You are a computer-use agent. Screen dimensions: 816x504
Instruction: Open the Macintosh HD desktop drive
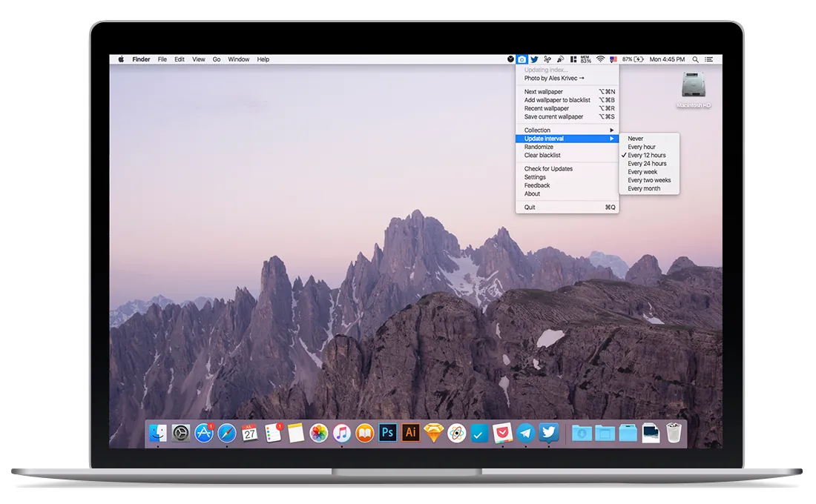point(694,90)
